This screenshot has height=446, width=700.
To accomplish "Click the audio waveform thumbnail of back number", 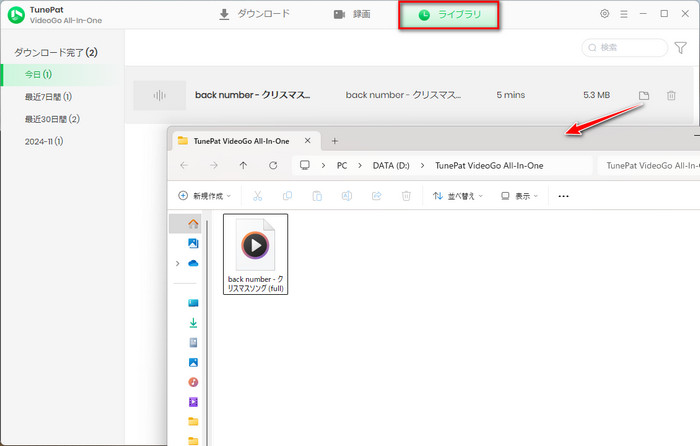I will coord(159,95).
